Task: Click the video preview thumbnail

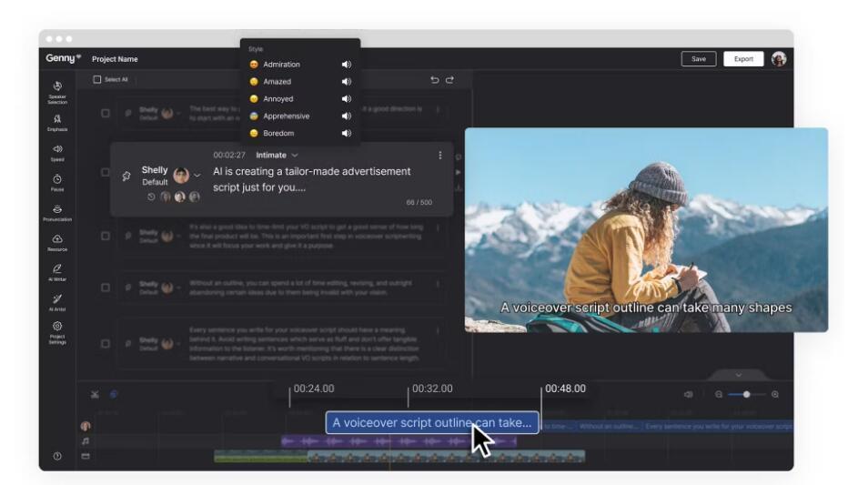Action: [x=646, y=230]
